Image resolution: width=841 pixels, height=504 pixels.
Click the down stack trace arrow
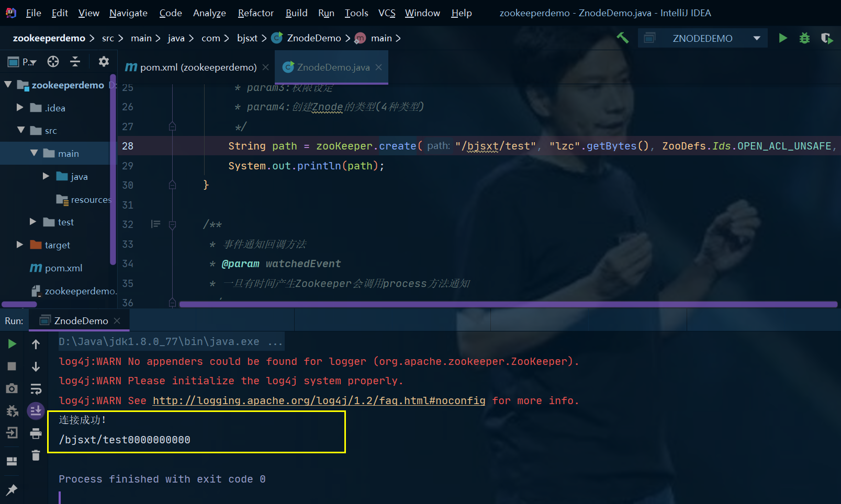[36, 366]
